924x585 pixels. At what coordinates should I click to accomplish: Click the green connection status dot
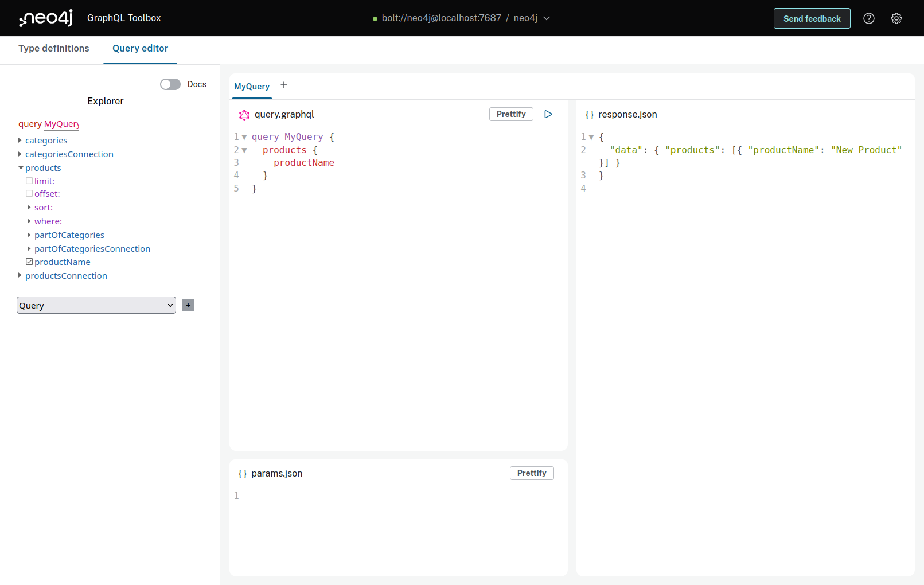(375, 19)
